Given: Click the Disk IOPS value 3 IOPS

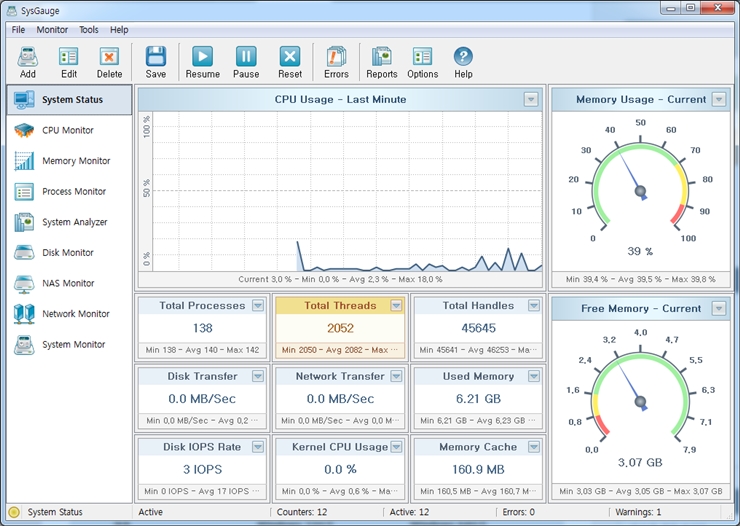Looking at the screenshot, I should coord(202,469).
